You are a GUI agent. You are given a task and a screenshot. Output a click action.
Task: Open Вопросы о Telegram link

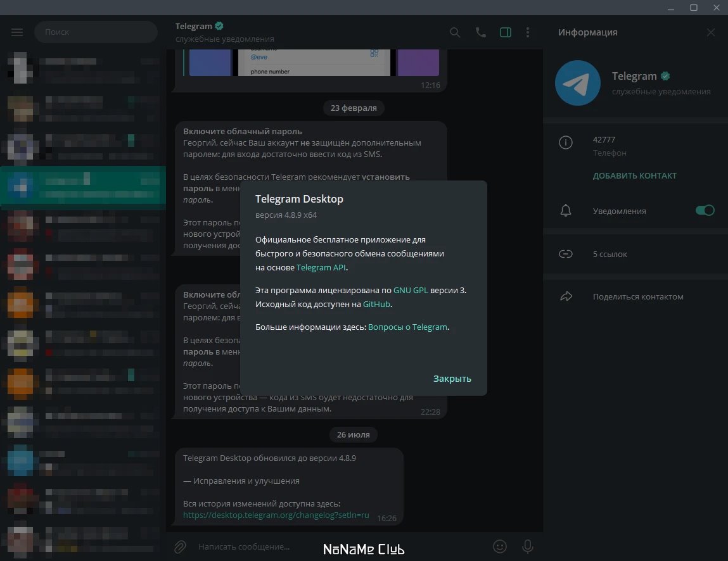(407, 327)
